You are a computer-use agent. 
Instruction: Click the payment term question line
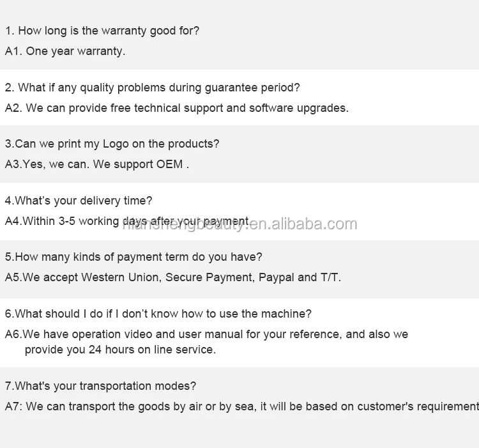click(133, 258)
